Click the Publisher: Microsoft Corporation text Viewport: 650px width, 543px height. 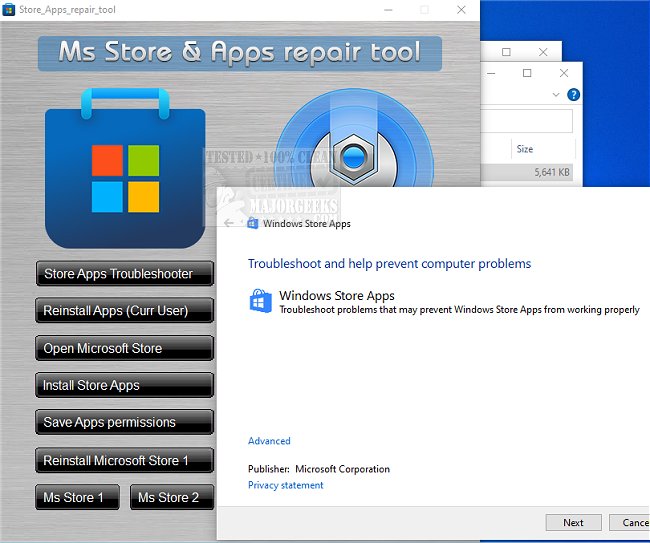(x=319, y=469)
